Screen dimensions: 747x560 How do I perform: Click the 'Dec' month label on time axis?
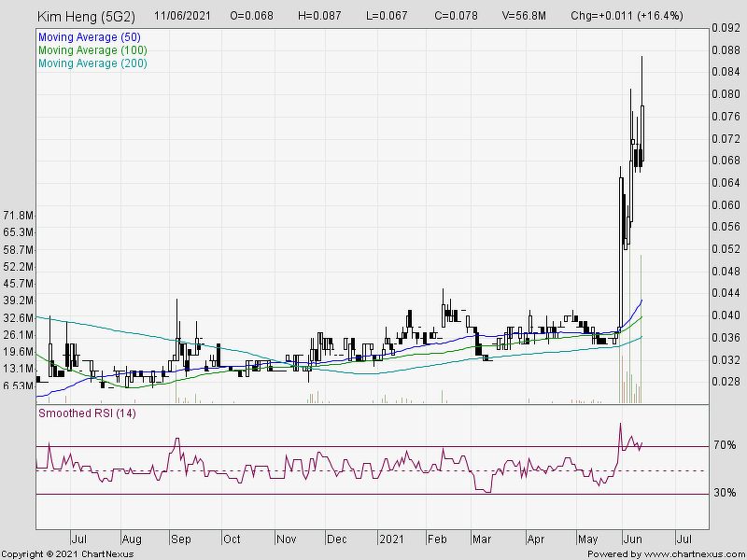tap(337, 539)
